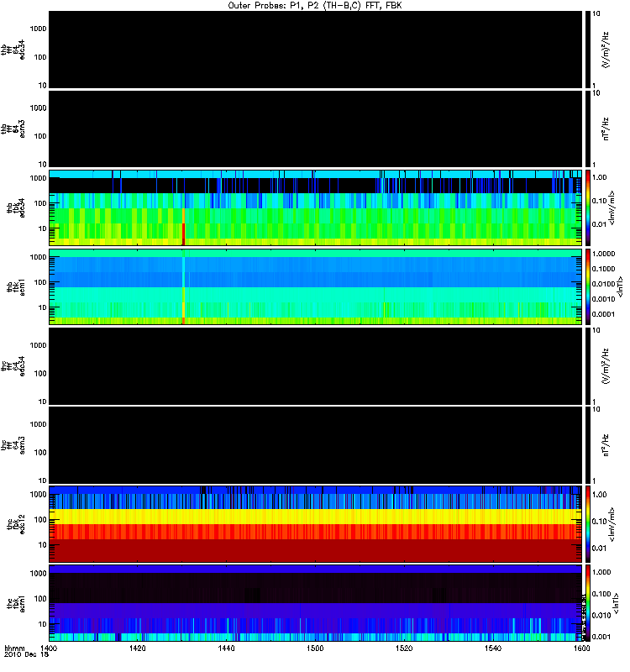Click the plot title "Outer Probes: P1, P2 (TH-B,C) FFT, FBK"

(314, 5)
